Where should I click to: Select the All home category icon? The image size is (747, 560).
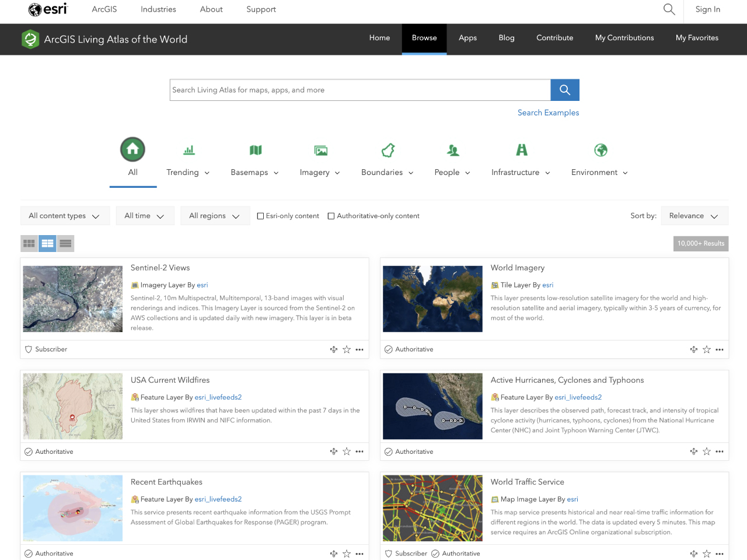(132, 149)
